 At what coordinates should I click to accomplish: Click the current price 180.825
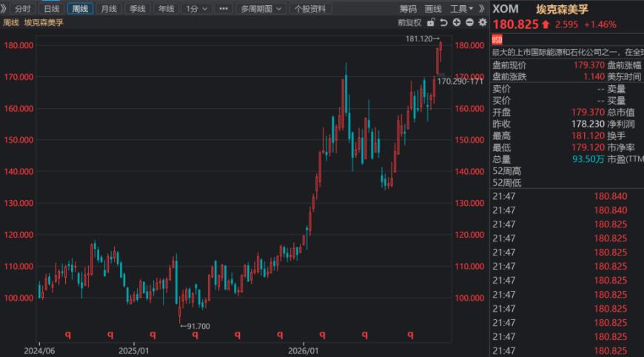515,24
